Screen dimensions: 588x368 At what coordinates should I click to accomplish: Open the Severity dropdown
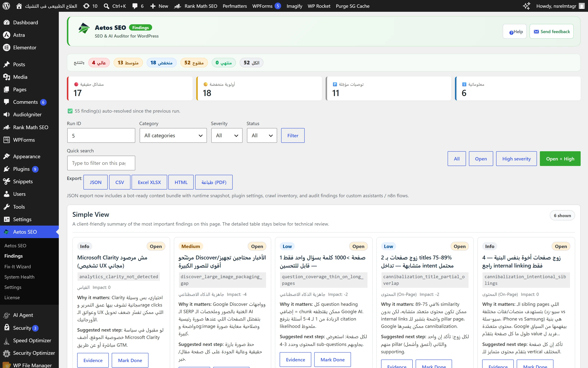[x=227, y=135]
